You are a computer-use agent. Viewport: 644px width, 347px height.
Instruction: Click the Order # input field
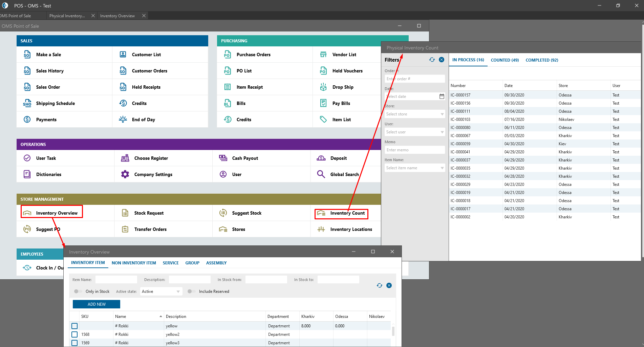coord(415,79)
